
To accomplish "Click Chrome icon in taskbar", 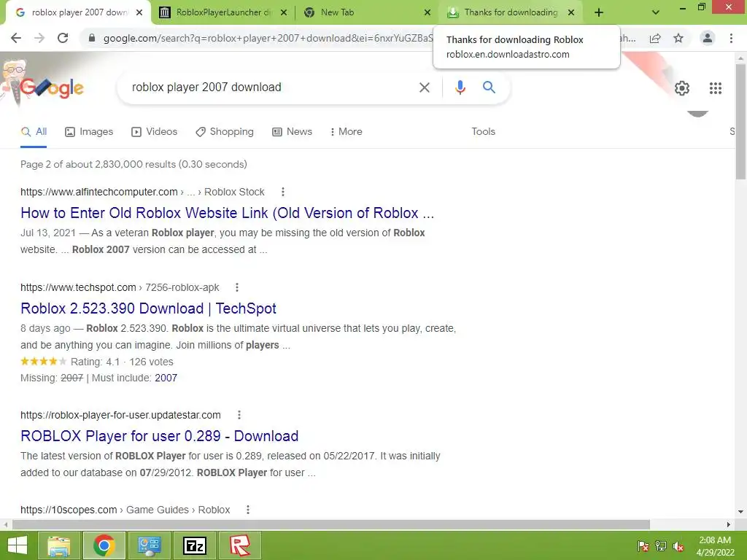I will (104, 545).
